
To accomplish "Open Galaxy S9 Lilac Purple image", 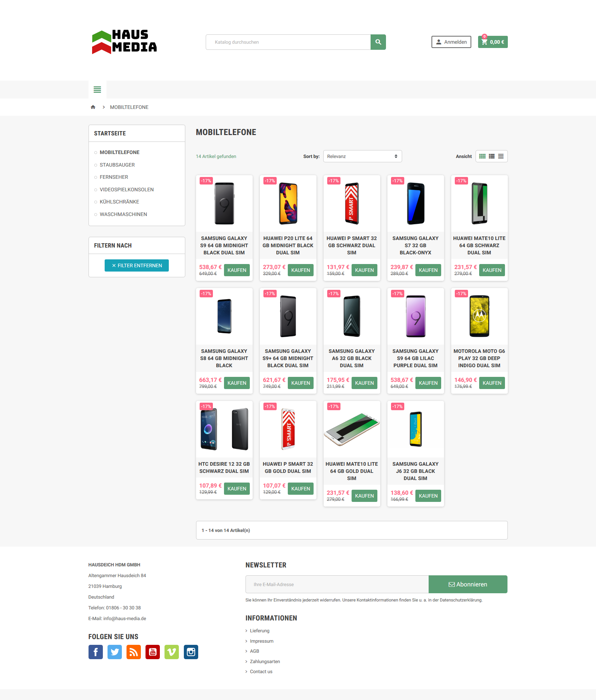I will (416, 316).
